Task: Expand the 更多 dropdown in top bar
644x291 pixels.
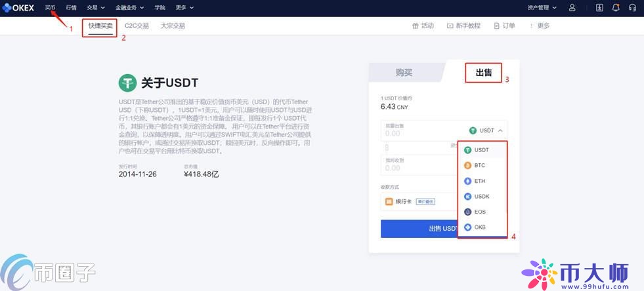Action: (185, 7)
